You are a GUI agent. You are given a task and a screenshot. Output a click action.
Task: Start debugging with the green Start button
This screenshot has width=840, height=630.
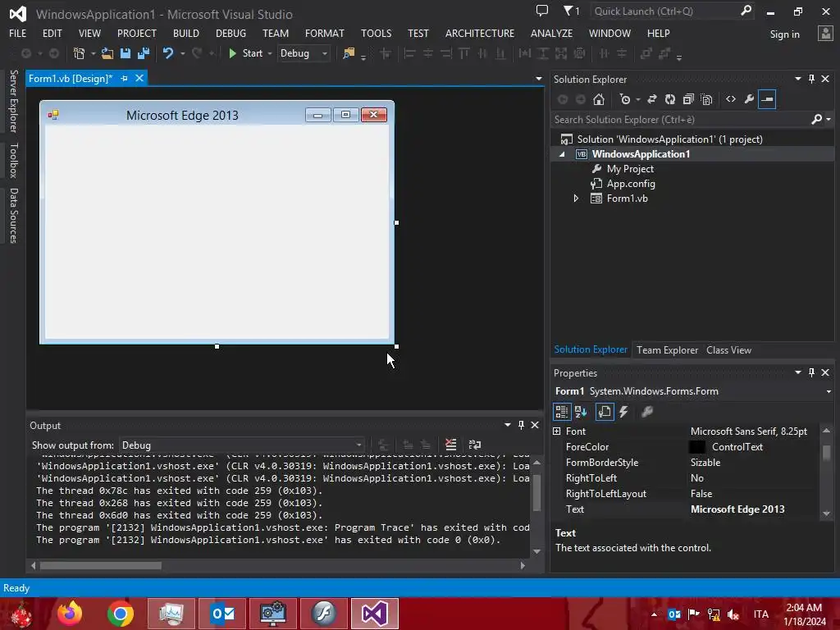click(x=245, y=53)
